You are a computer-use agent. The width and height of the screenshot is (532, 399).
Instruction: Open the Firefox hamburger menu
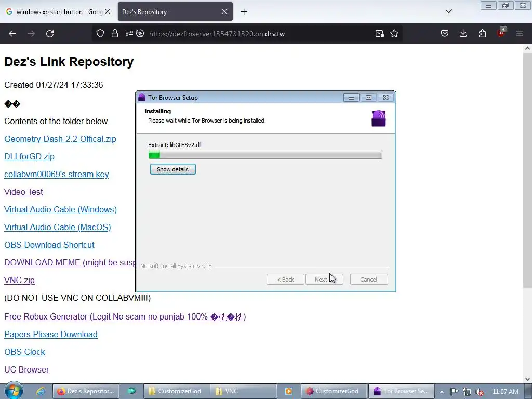click(520, 34)
